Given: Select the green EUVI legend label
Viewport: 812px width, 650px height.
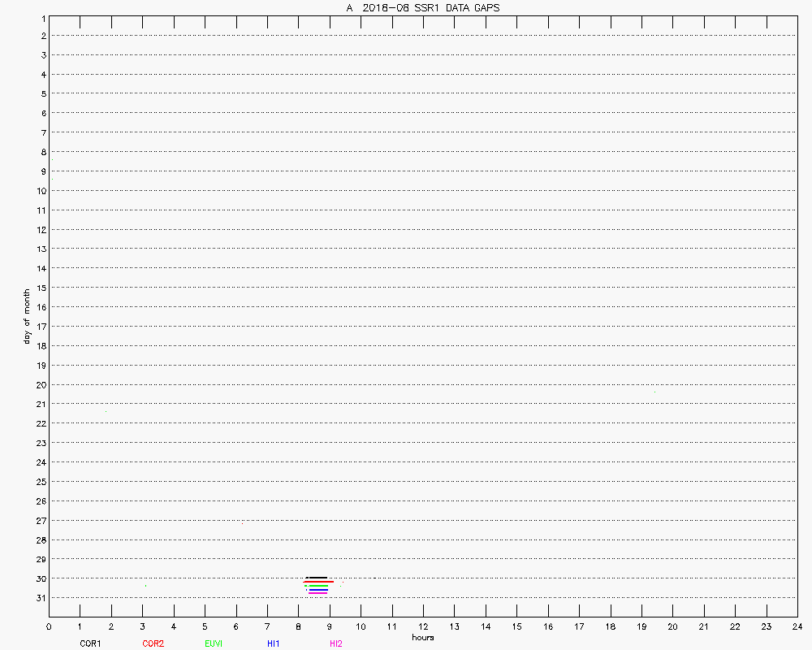Looking at the screenshot, I should [x=214, y=643].
